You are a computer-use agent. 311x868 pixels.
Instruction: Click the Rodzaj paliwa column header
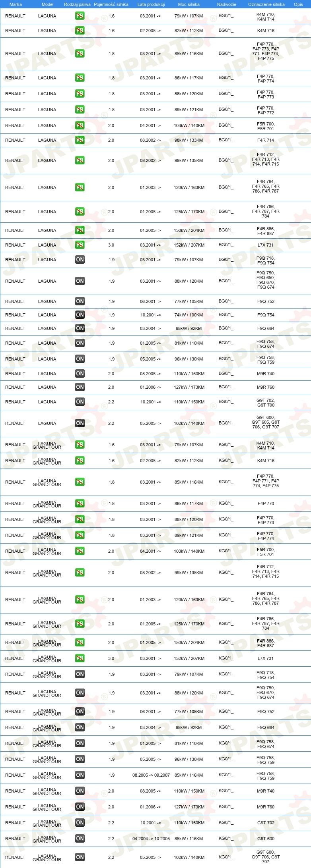[77, 4]
